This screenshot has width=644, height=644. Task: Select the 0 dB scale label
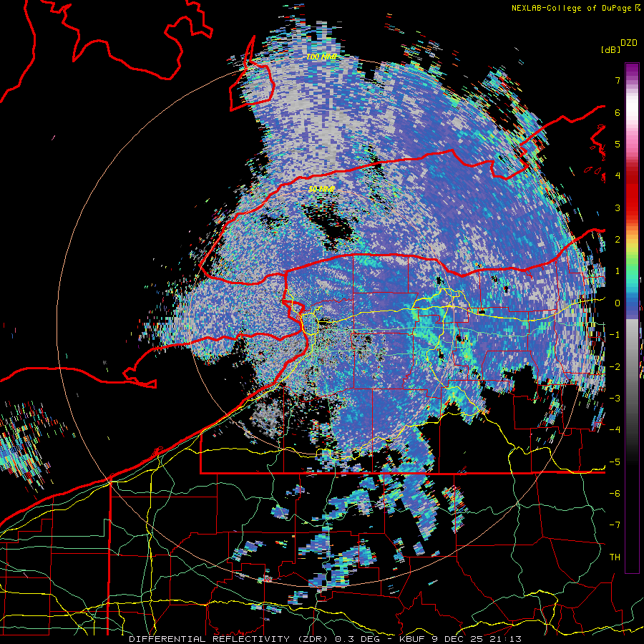[618, 303]
